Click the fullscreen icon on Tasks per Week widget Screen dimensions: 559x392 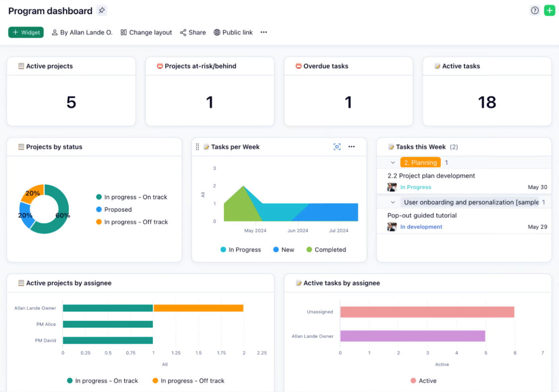point(337,147)
